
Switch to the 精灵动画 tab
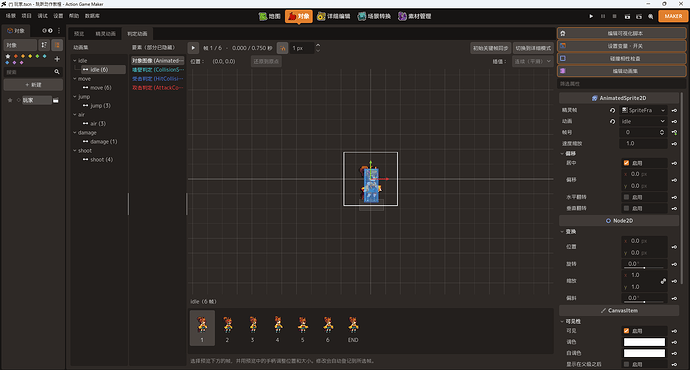click(106, 34)
